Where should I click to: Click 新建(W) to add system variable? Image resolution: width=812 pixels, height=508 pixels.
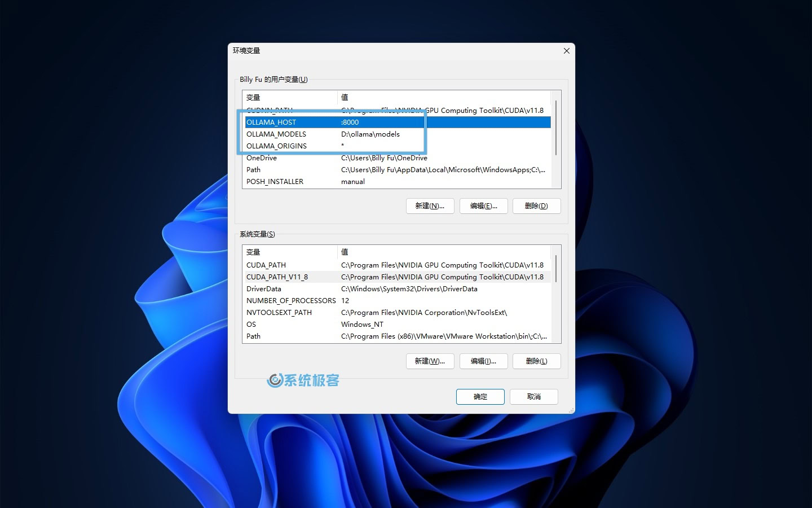[430, 361]
